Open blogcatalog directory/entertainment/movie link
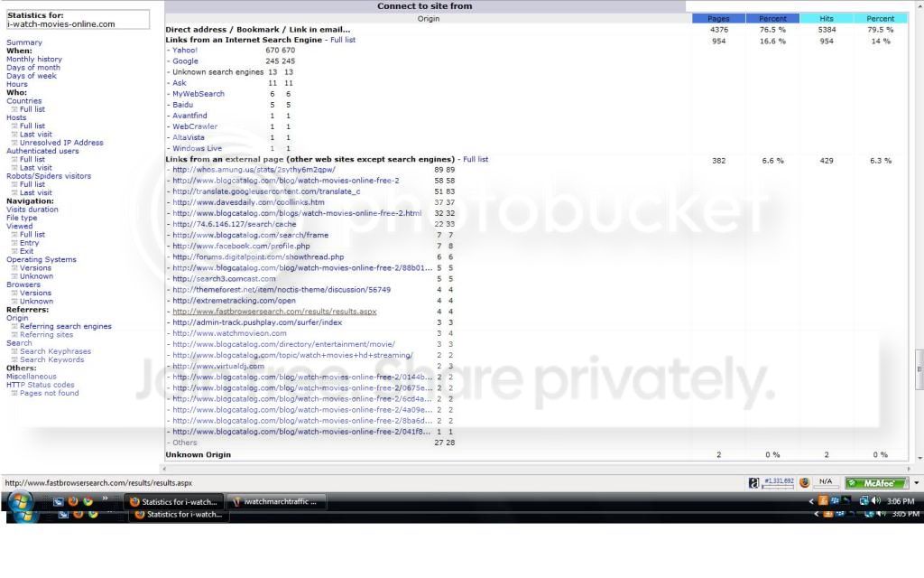The width and height of the screenshot is (924, 578). 283,344
